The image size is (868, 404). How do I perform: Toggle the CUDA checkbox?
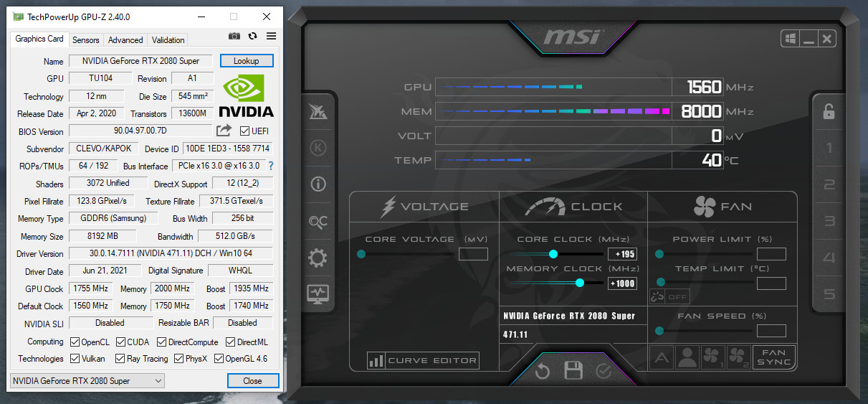(x=121, y=342)
